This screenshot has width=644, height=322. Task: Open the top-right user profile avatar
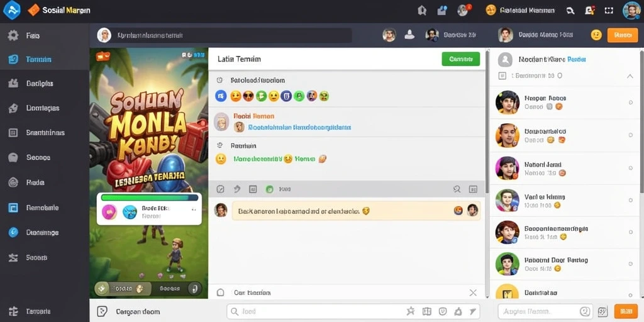pyautogui.click(x=631, y=11)
